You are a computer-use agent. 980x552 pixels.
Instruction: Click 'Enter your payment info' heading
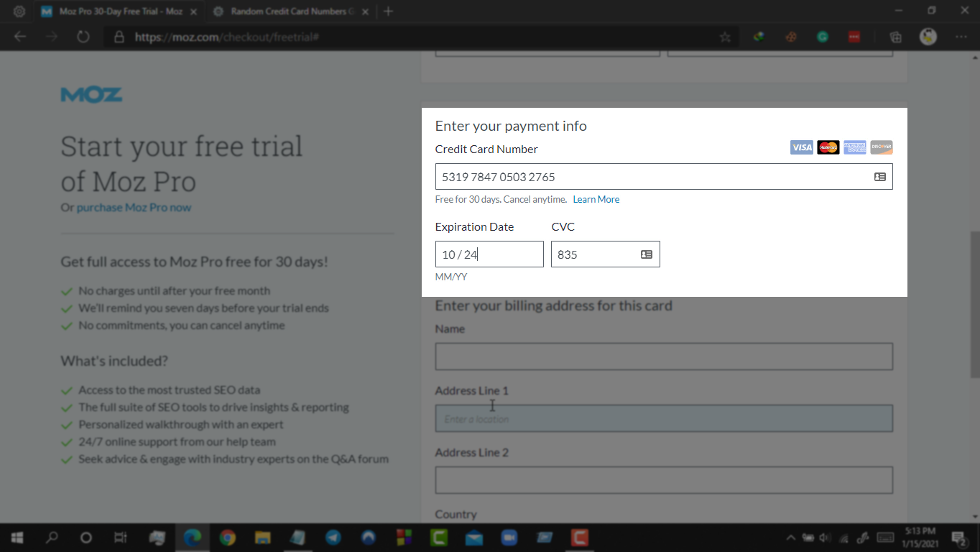point(511,126)
